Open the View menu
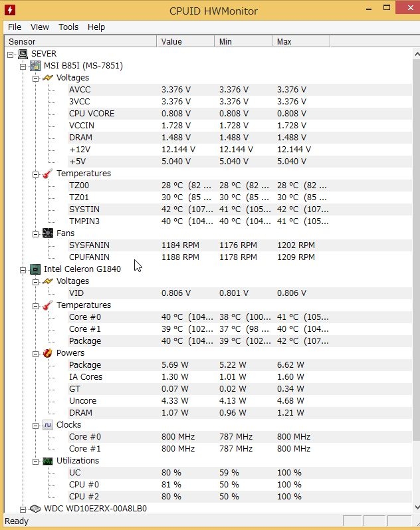The image size is (420, 530). (40, 27)
